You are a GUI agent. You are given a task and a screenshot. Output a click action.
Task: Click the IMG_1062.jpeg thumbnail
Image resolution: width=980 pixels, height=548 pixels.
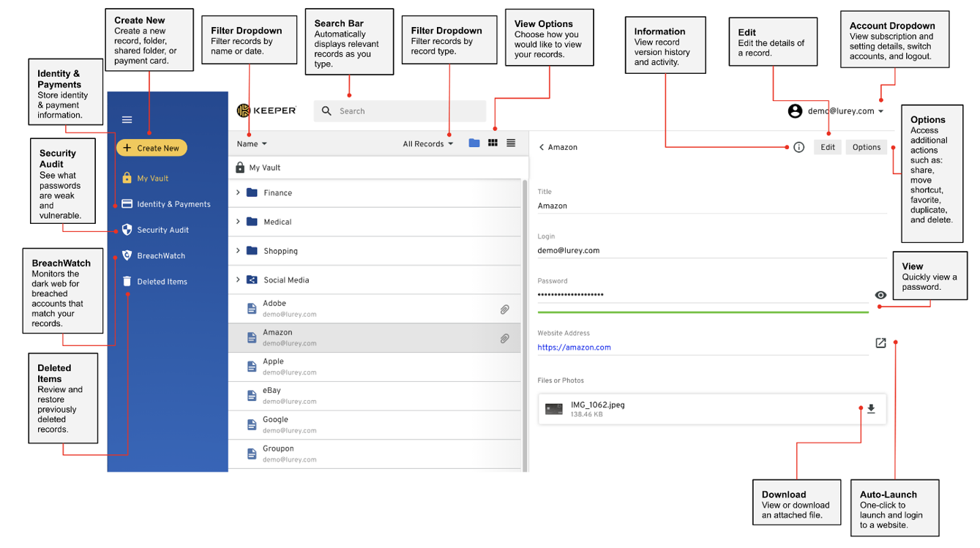point(554,409)
